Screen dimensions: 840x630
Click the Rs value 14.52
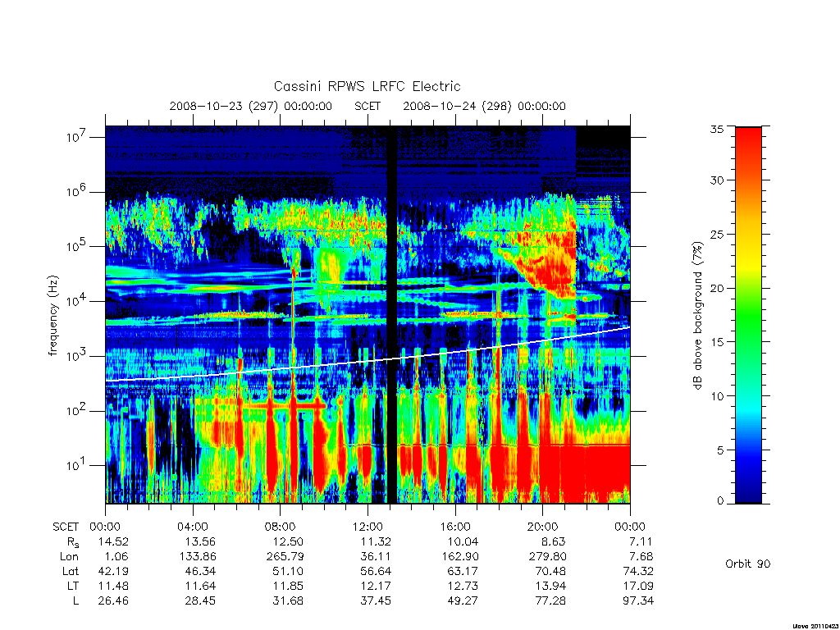[113, 541]
